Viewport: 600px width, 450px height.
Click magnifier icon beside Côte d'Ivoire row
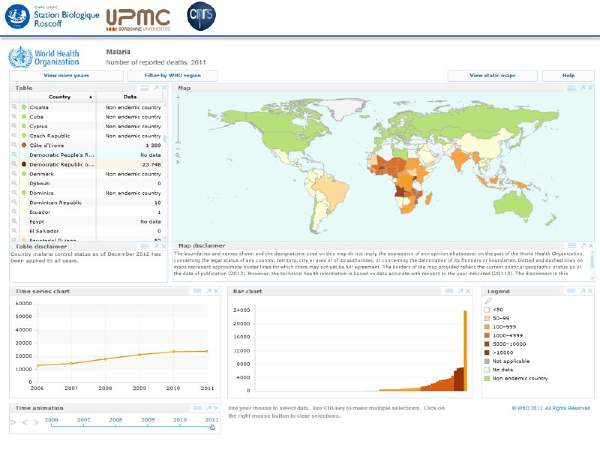click(x=14, y=145)
